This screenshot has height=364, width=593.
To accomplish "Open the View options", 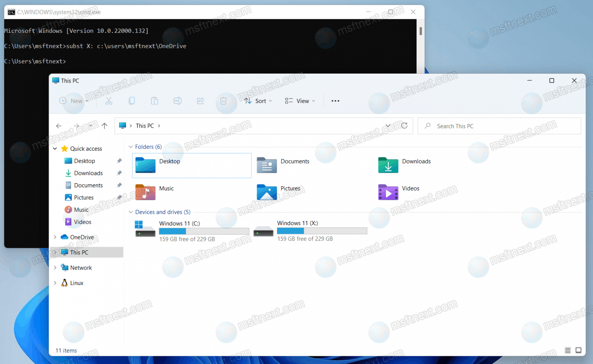I will click(x=300, y=101).
